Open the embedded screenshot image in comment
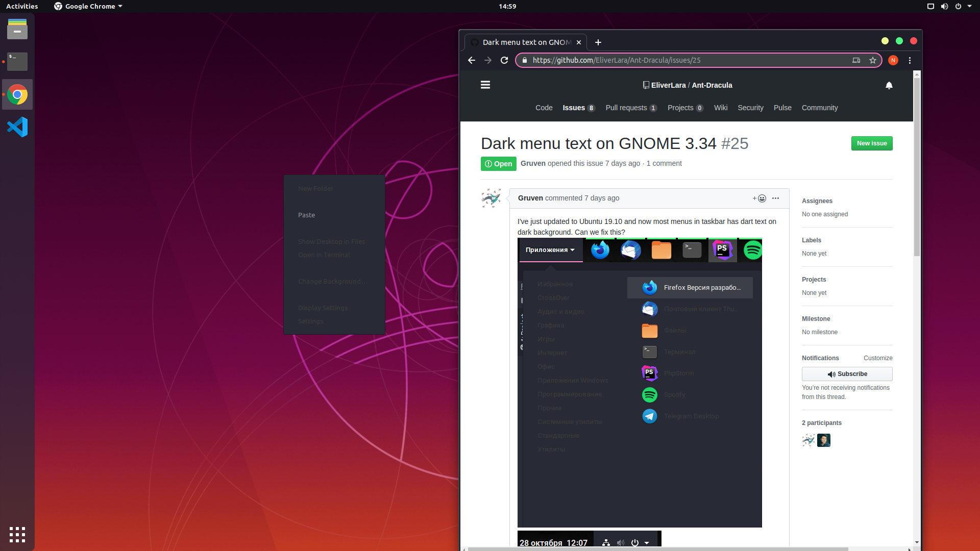The width and height of the screenshot is (980, 551). [640, 383]
